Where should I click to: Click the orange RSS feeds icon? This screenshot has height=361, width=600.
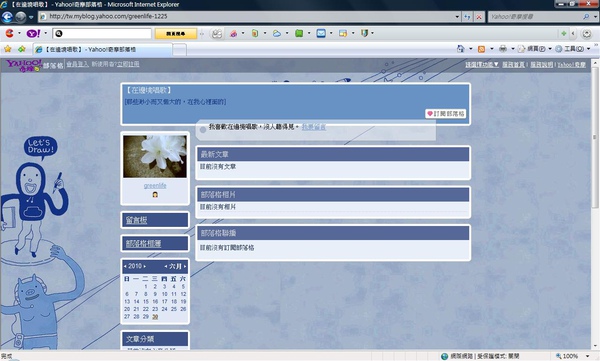point(481,49)
